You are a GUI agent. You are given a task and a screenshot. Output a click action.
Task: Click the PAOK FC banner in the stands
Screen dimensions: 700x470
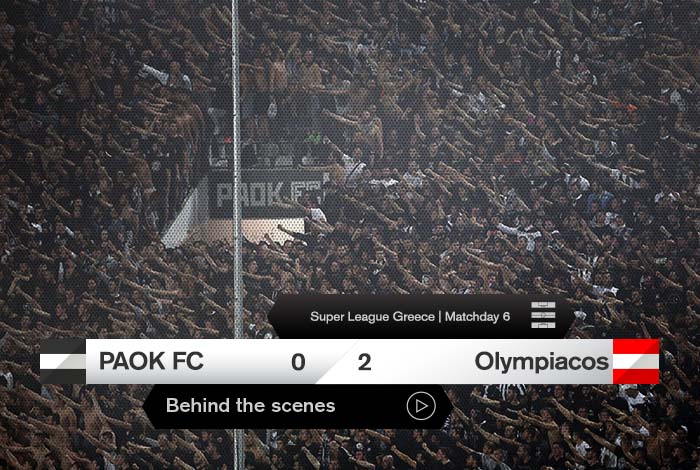pyautogui.click(x=267, y=193)
